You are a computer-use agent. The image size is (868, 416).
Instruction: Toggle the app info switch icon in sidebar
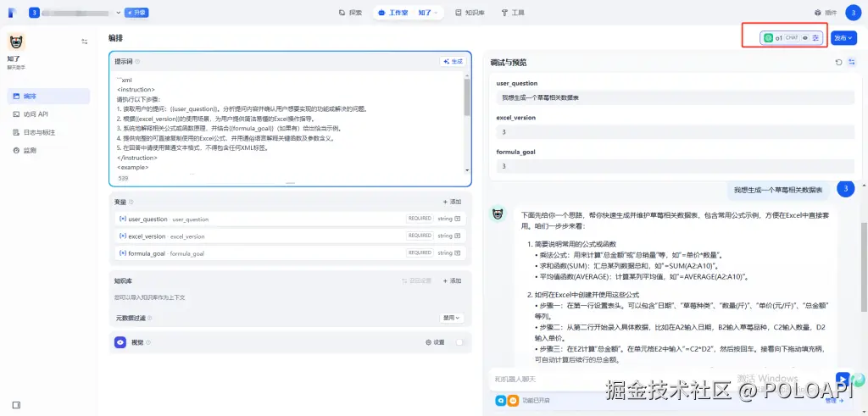[85, 42]
